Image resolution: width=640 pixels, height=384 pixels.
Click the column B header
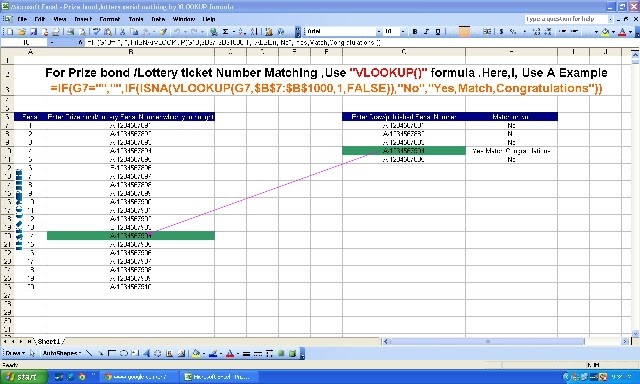[131, 52]
